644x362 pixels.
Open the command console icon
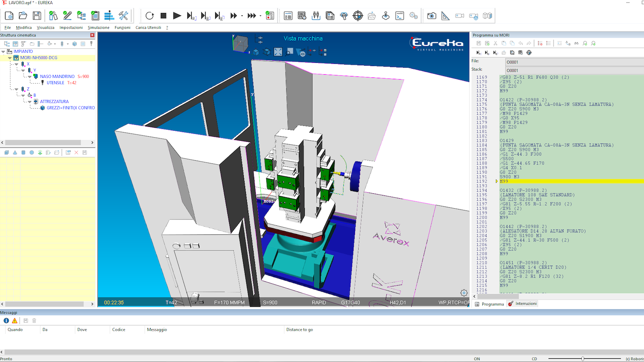399,16
